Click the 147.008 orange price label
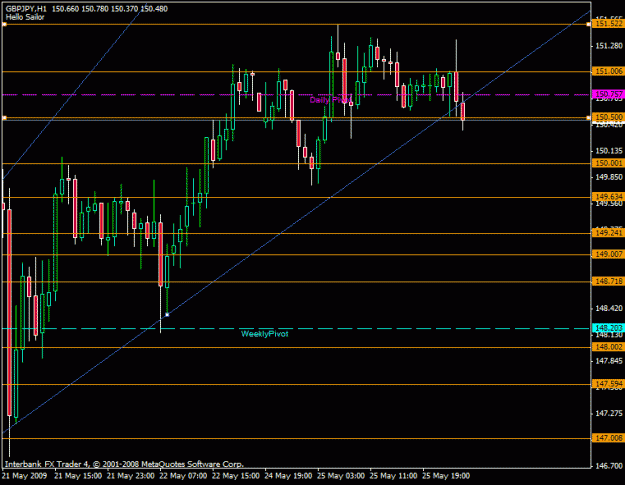 608,438
